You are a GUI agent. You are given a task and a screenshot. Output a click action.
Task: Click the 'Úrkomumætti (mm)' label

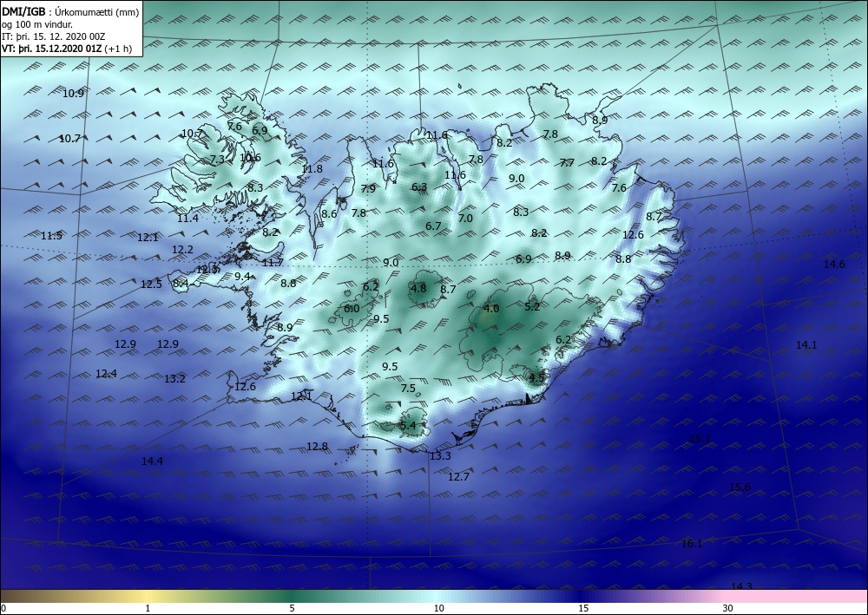click(97, 11)
